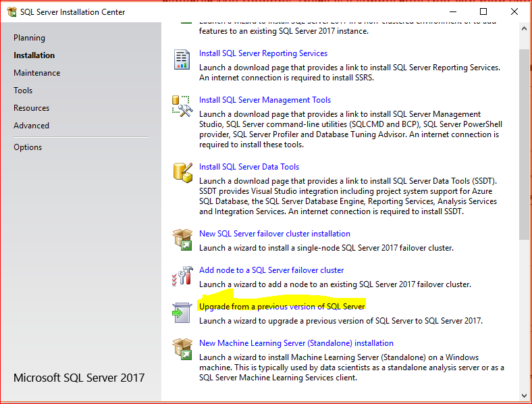Open New Machine Learning Server (Standalone) installation

coord(296,343)
